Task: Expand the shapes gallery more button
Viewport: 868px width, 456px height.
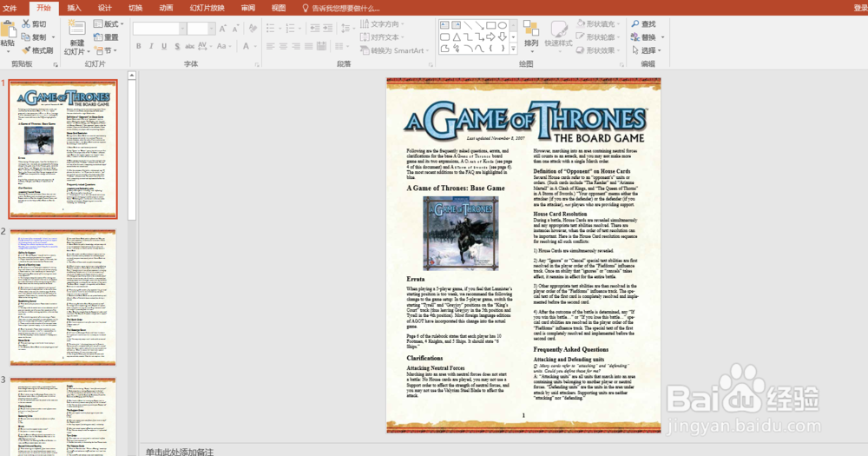Action: point(513,50)
